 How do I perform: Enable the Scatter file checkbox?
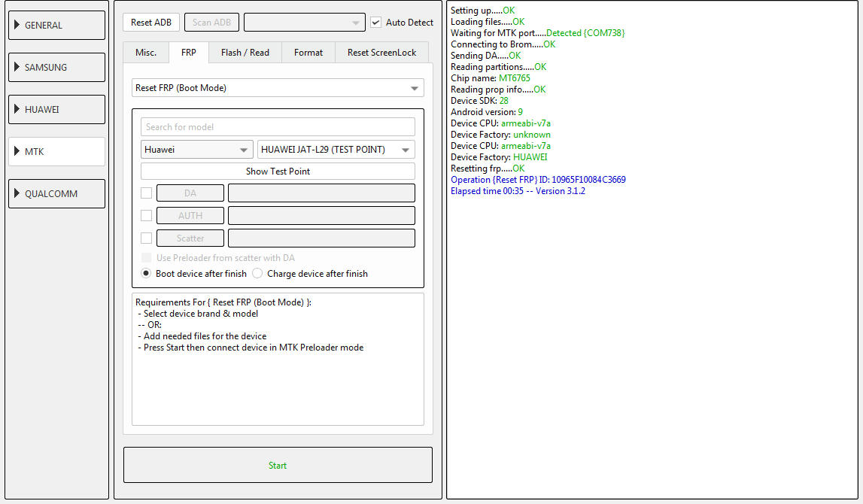point(147,238)
